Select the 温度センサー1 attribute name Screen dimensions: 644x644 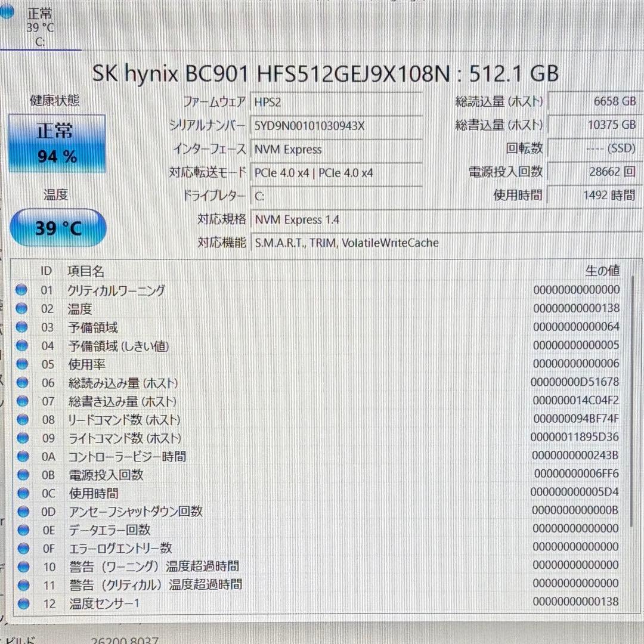click(105, 603)
